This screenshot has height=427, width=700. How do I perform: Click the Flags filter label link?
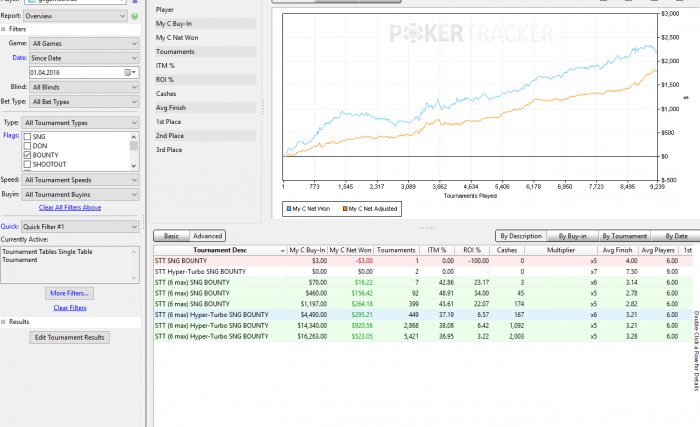(x=11, y=135)
